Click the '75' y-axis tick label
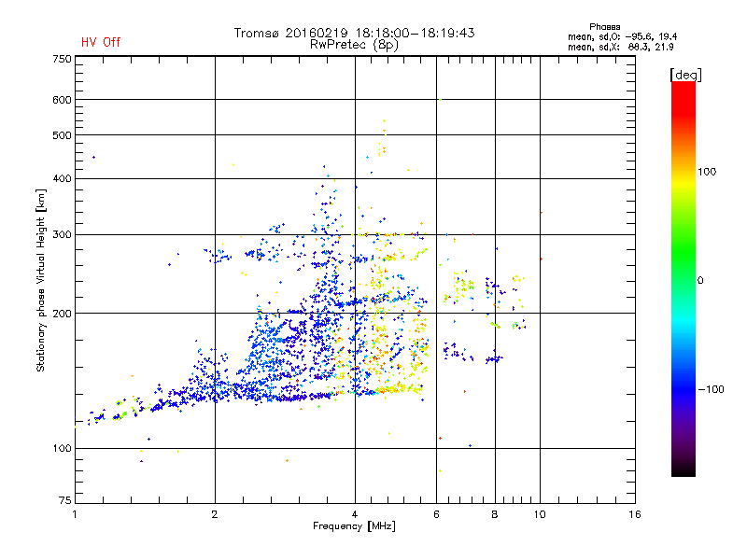Screen dimensions: 747x560 [64, 500]
